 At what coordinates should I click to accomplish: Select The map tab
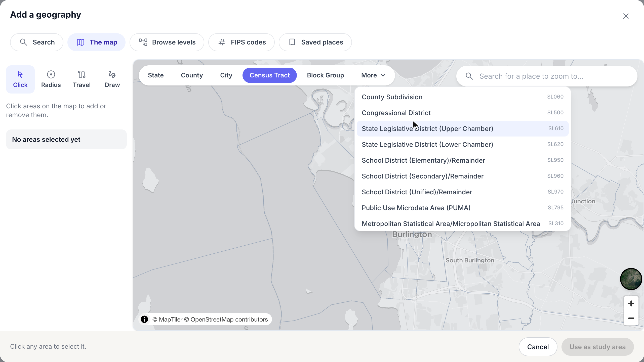click(x=96, y=42)
